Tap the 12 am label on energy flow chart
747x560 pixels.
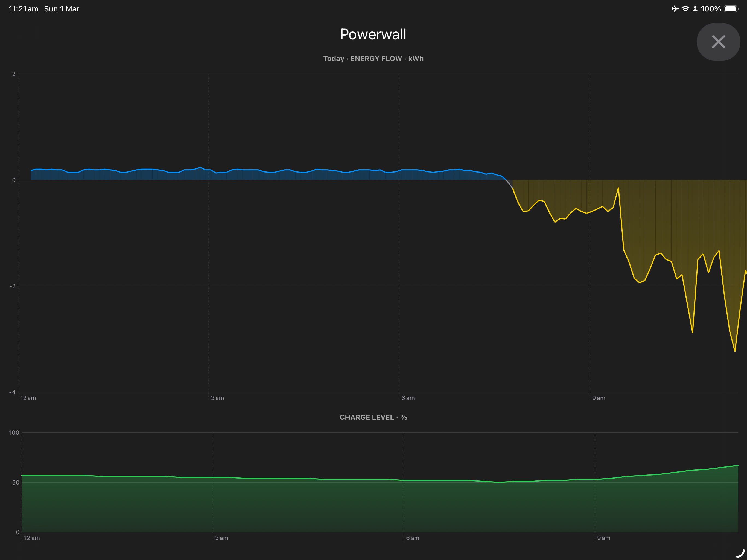pyautogui.click(x=28, y=398)
